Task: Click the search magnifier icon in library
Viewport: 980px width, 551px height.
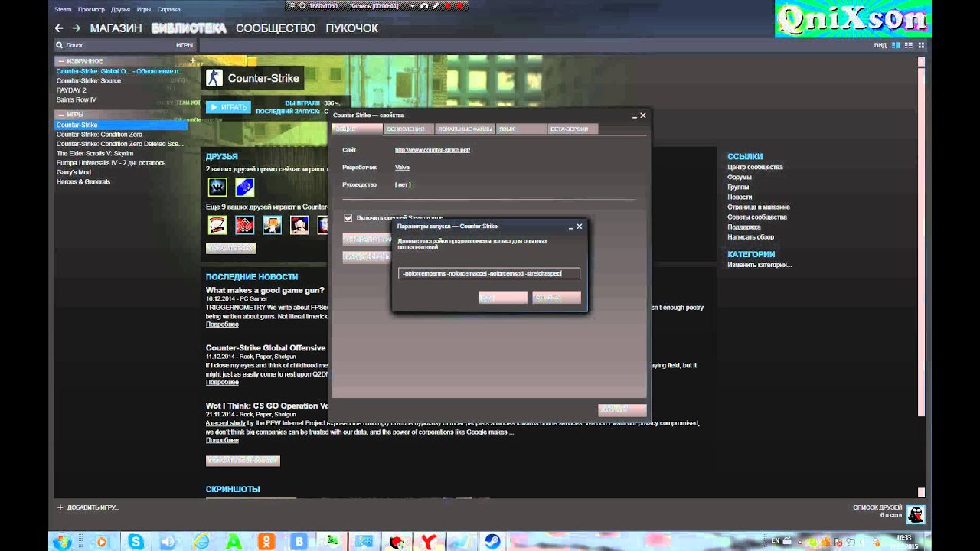Action: (60, 45)
